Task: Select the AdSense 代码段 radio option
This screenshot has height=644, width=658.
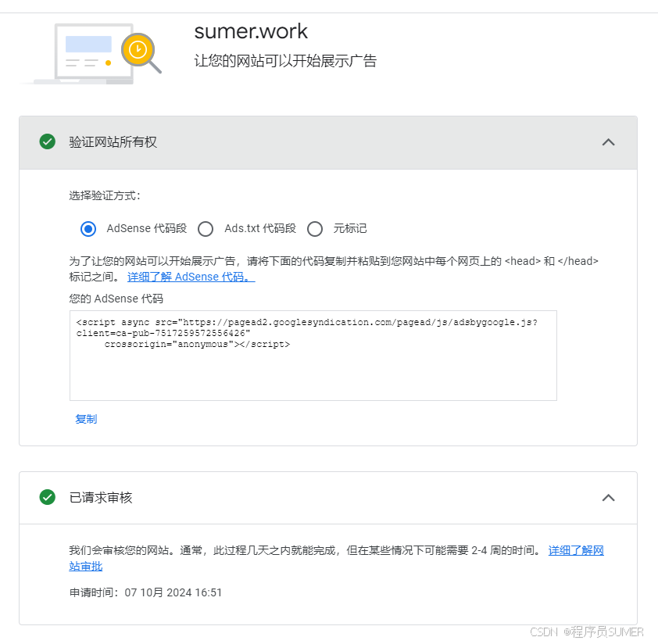Action: click(88, 229)
